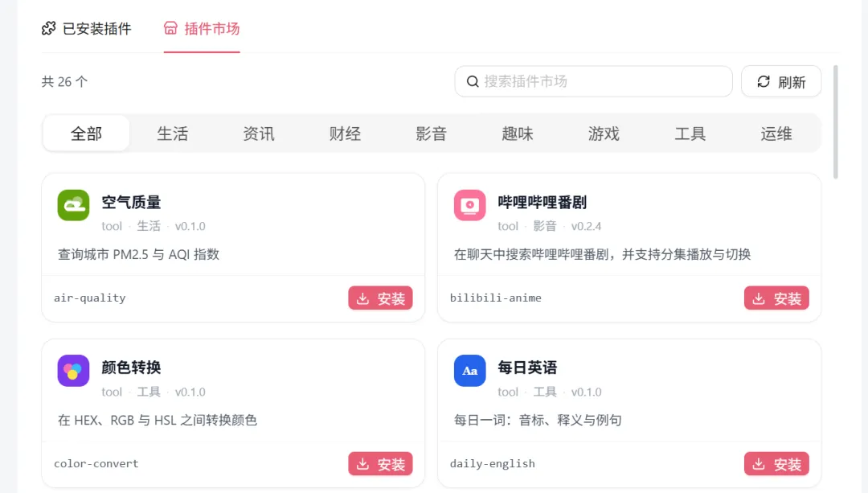Viewport: 868px width, 493px height.
Task: Install the air-quality plugin
Action: click(380, 298)
